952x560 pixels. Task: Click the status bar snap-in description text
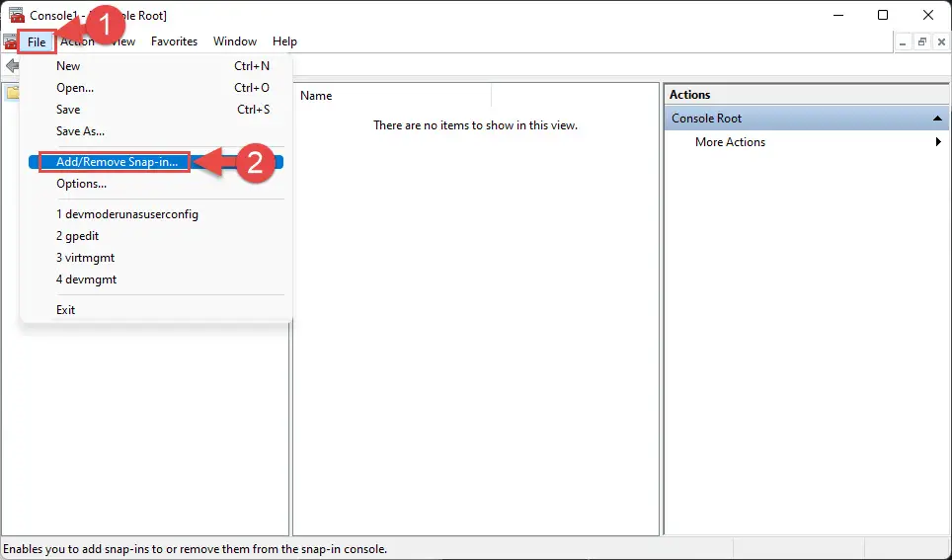196,549
